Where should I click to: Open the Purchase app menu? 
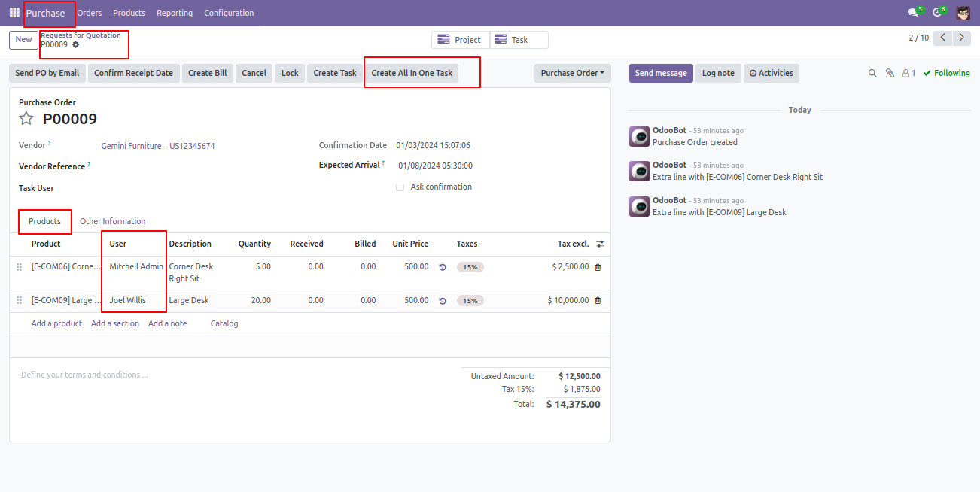[46, 13]
